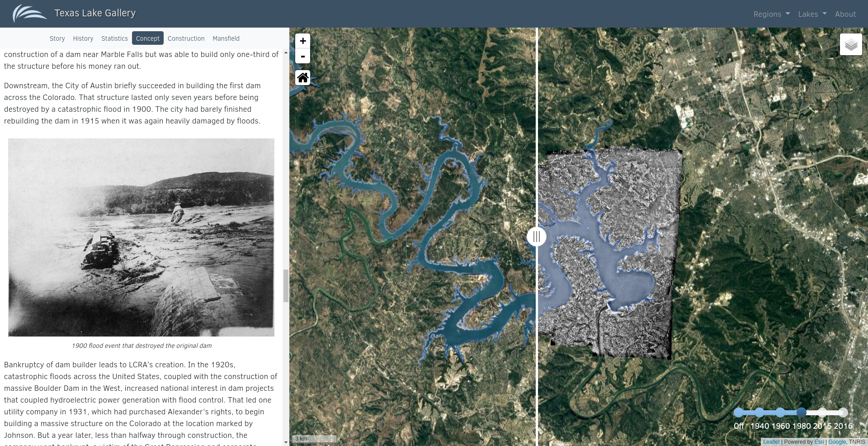
Task: Click the 1900 flood photograph
Action: 141,237
